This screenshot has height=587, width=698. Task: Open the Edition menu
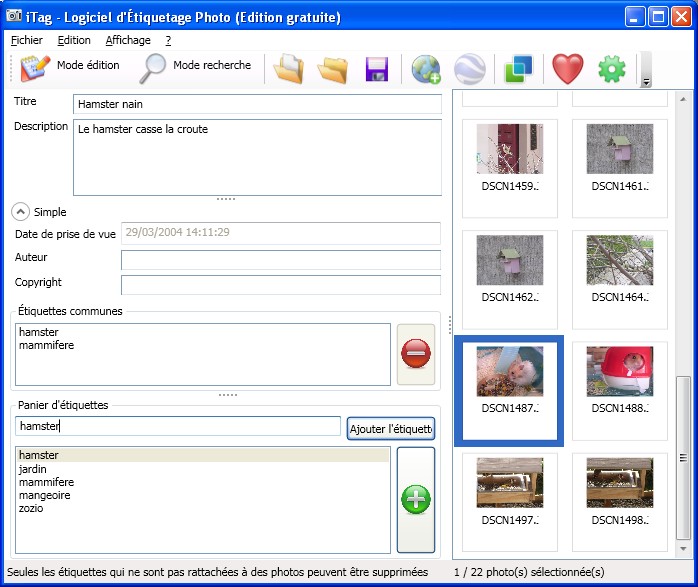click(x=74, y=40)
